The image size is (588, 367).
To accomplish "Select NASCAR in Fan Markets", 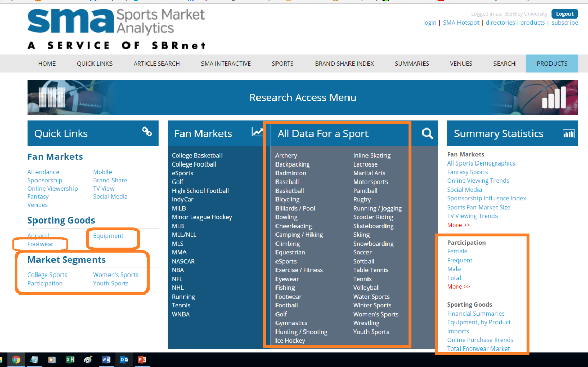I will (x=183, y=261).
